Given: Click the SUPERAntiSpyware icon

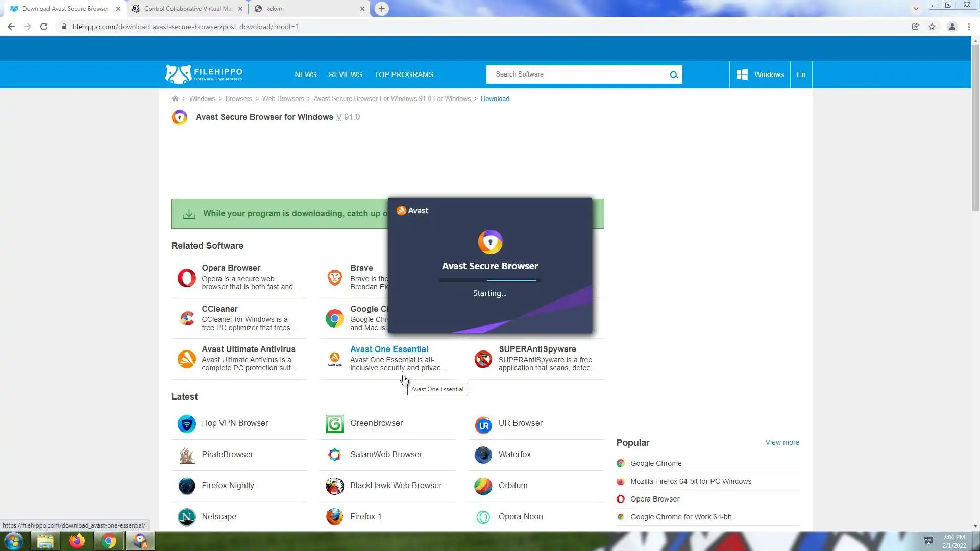Looking at the screenshot, I should tap(483, 359).
